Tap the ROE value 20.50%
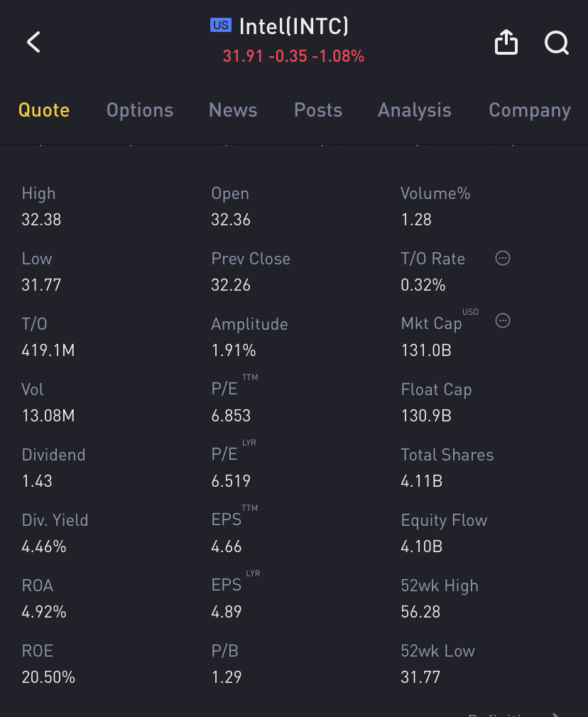Image resolution: width=588 pixels, height=717 pixels. tap(48, 677)
